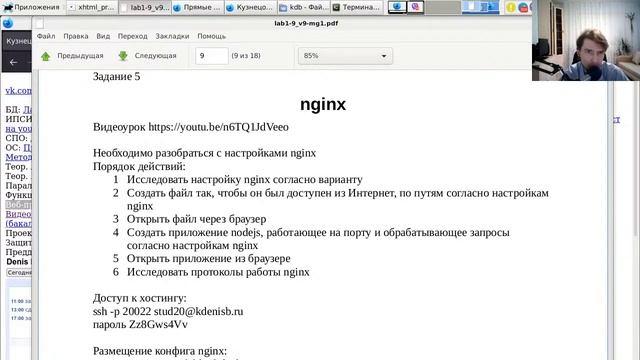Click the highlighted Веб-пр text in browser
This screenshot has width=640, height=360.
pyautogui.click(x=18, y=204)
